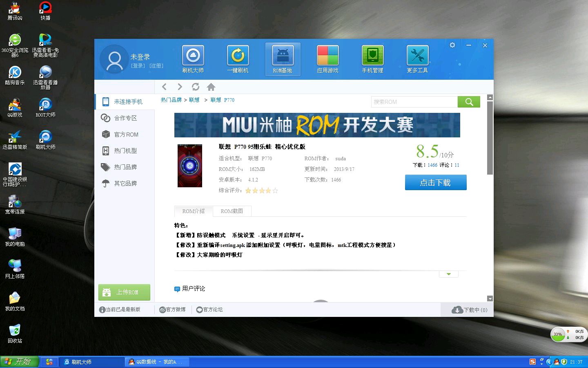Select 未连接手机 in the sidebar
This screenshot has width=588, height=368.
coord(125,101)
